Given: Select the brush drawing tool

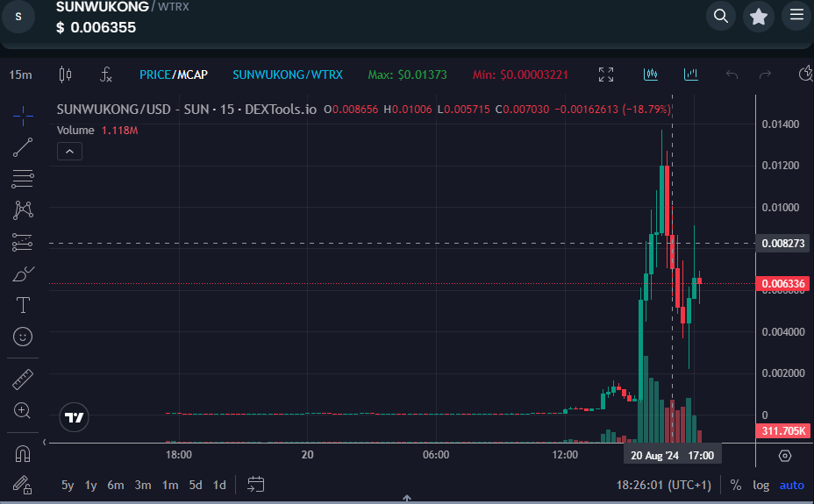Looking at the screenshot, I should pos(23,273).
